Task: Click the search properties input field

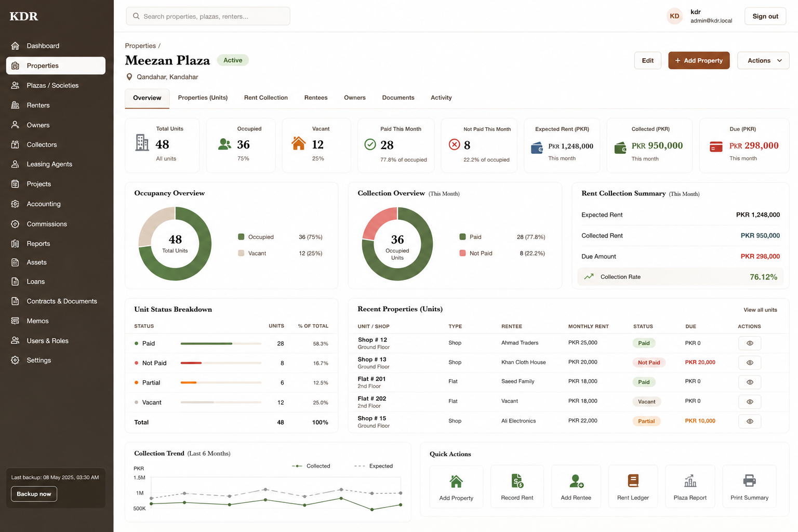Action: 208,16
